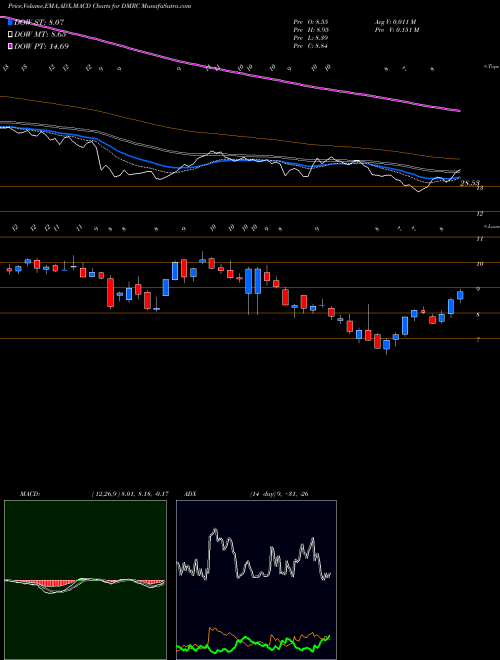
Task: Click the 'Avg V: 0.011 M' volume text
Action: tap(396, 21)
